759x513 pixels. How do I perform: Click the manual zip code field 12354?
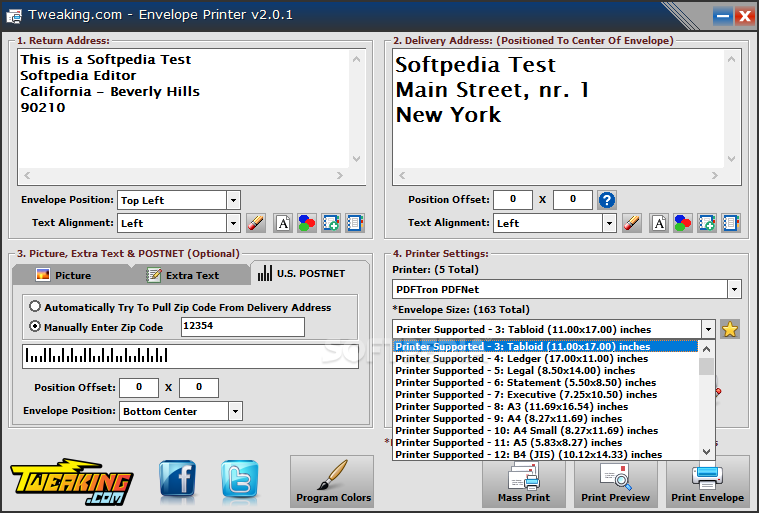pos(243,327)
